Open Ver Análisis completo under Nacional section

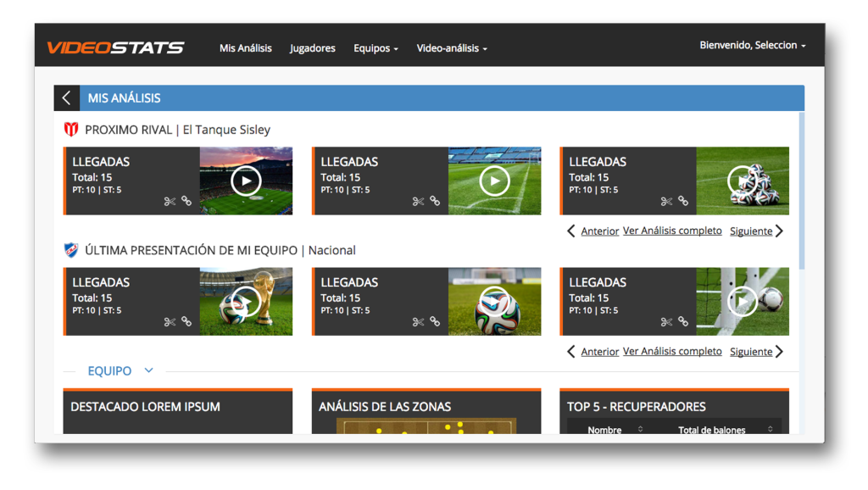point(672,351)
